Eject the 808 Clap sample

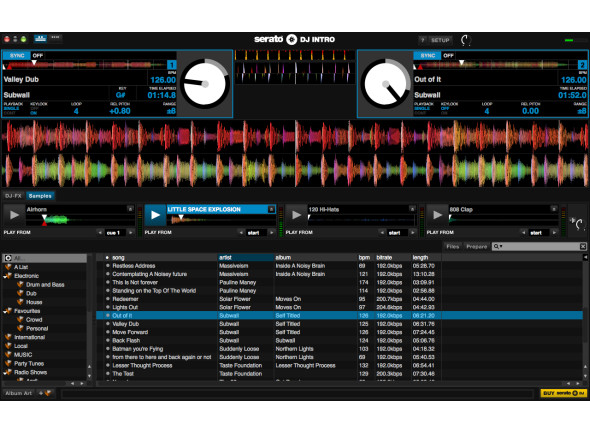click(554, 209)
